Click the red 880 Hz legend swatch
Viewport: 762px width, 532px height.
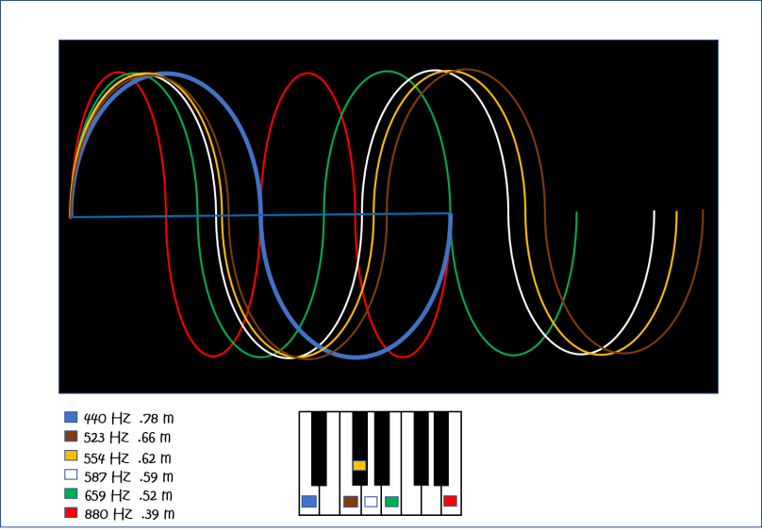pos(71,513)
